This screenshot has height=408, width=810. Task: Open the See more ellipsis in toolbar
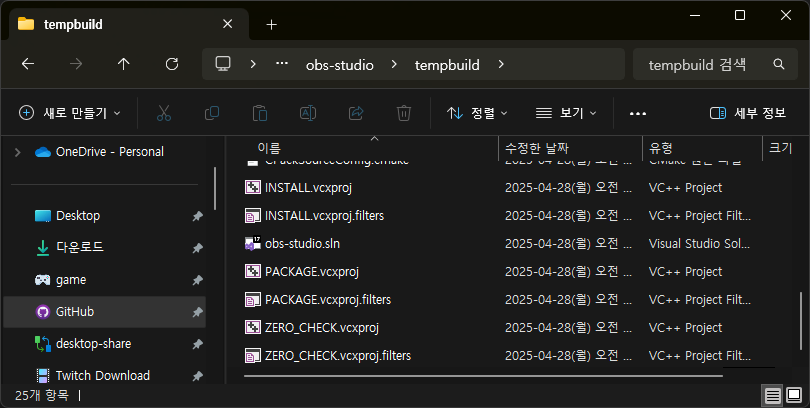point(638,113)
